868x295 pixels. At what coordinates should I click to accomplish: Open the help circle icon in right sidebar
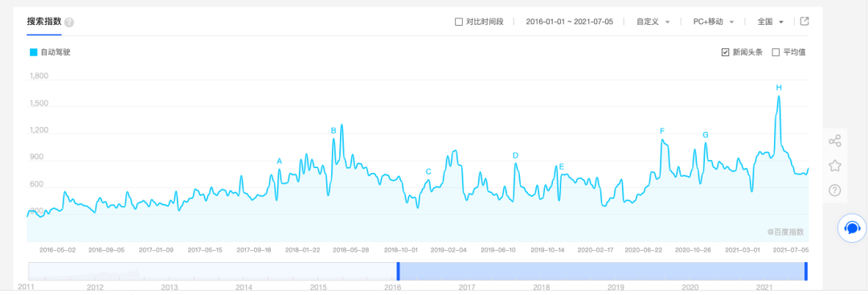835,191
